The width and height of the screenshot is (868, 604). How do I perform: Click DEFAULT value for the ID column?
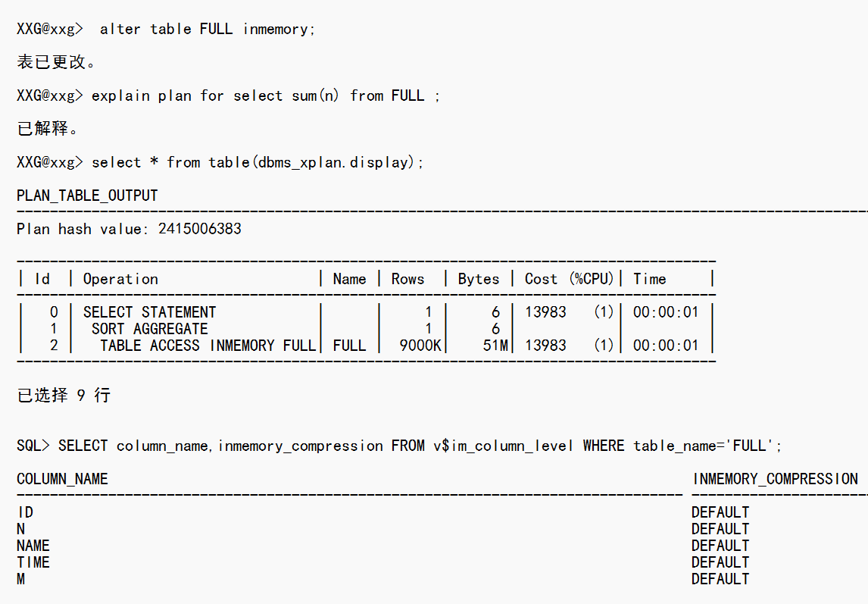(x=720, y=512)
